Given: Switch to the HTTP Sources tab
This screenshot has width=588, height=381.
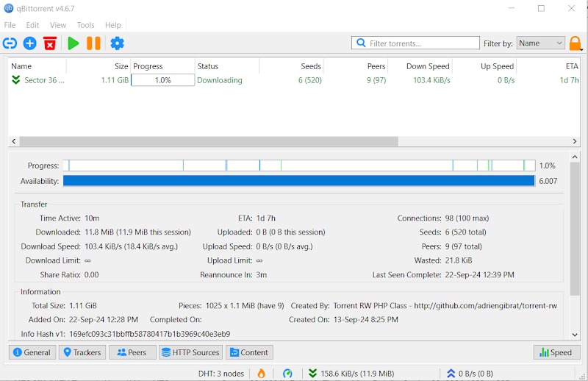Looking at the screenshot, I should [191, 352].
